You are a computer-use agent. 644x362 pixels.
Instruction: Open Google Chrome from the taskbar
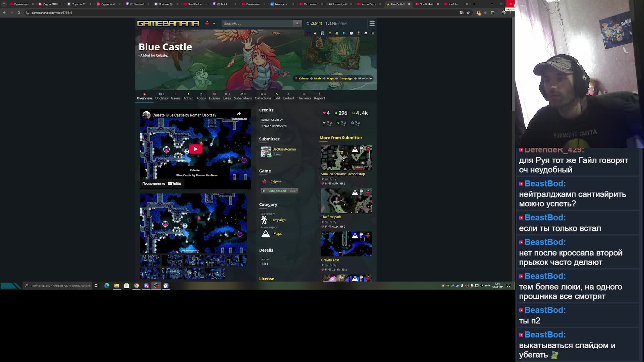coord(137,286)
